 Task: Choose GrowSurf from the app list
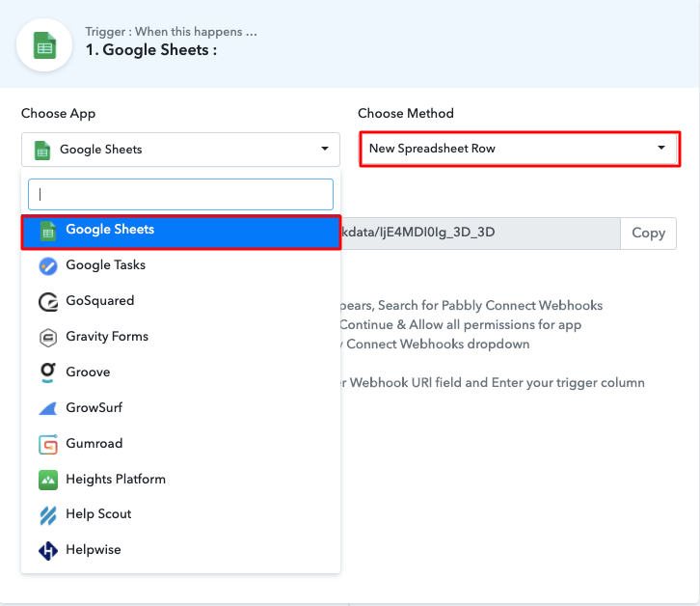tap(181, 408)
